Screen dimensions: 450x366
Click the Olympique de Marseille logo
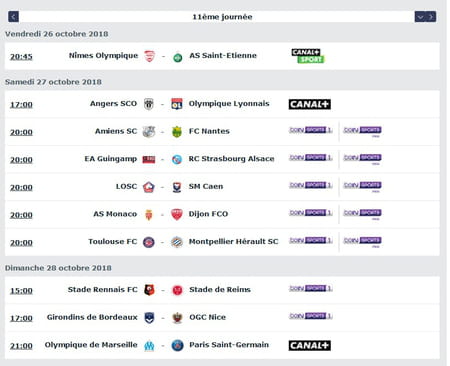[149, 346]
